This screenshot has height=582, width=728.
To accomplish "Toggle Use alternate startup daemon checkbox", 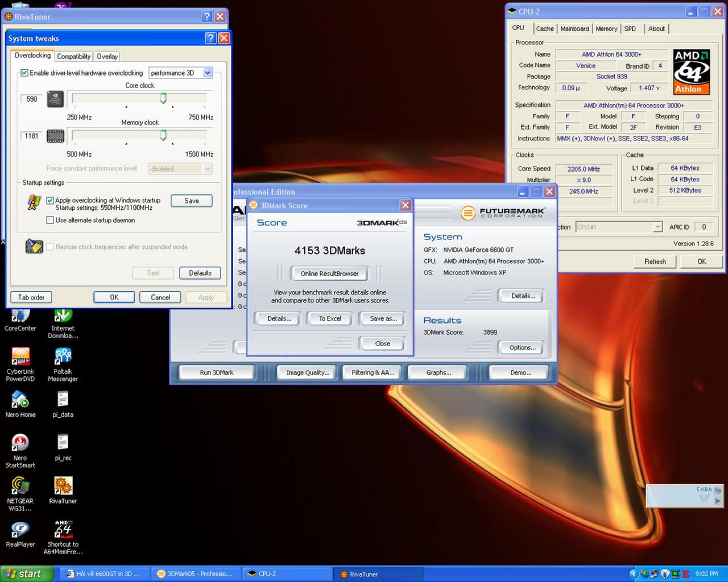I will (x=50, y=220).
